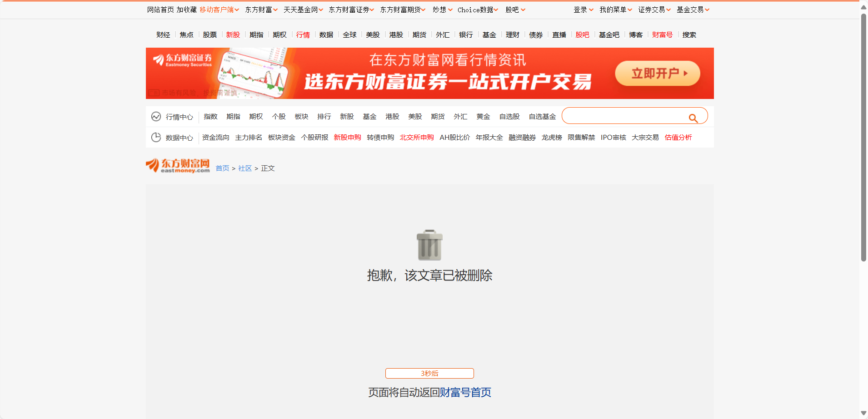Click the 立即开户 banner button
The height and width of the screenshot is (419, 868).
click(x=657, y=73)
